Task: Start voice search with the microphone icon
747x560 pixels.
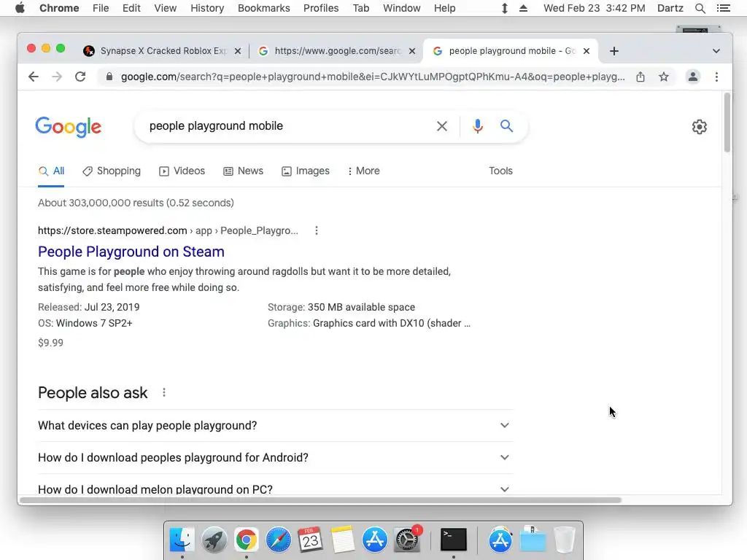Action: tap(477, 126)
